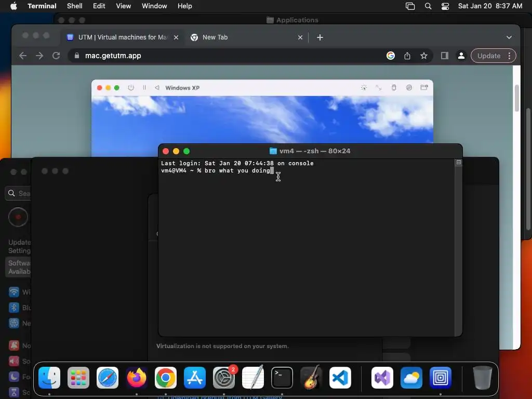Click the date and time in menu bar
The image size is (532, 399).
point(490,6)
